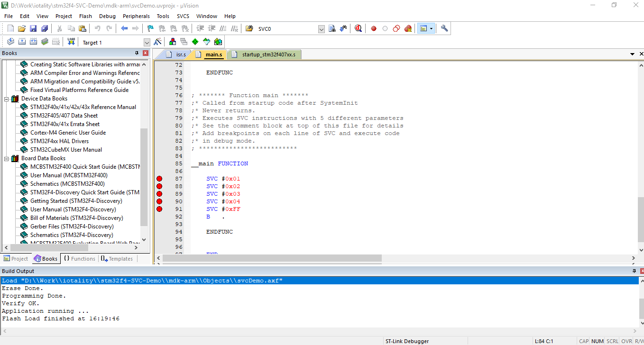This screenshot has height=345, width=644.
Task: Click the Rebuild all target files icon
Action: pos(33,42)
